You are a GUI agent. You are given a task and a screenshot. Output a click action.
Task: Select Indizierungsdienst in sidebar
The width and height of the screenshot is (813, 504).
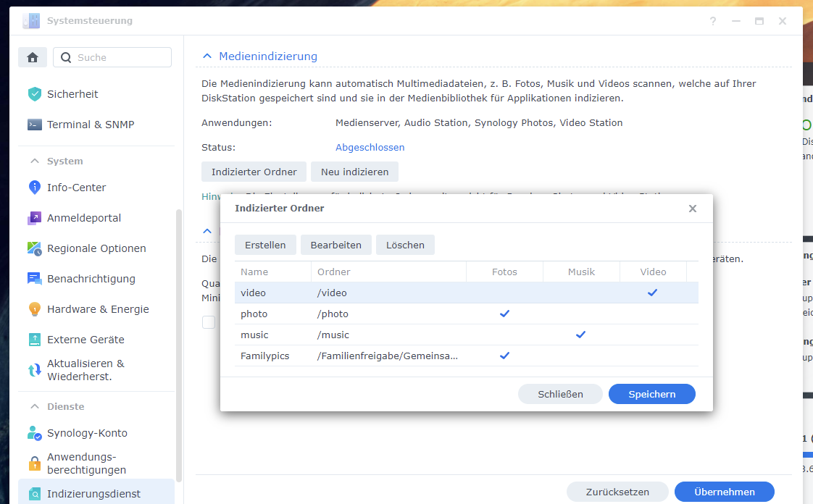pos(96,494)
